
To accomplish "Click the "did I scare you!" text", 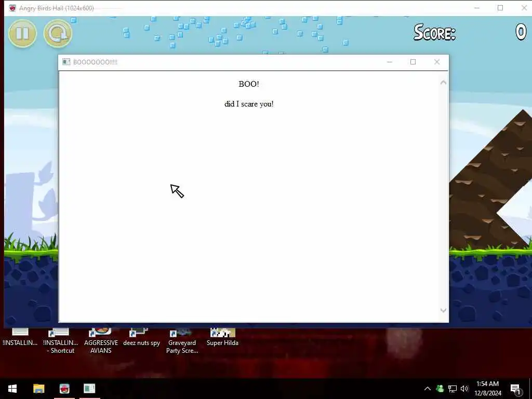I will (x=249, y=104).
